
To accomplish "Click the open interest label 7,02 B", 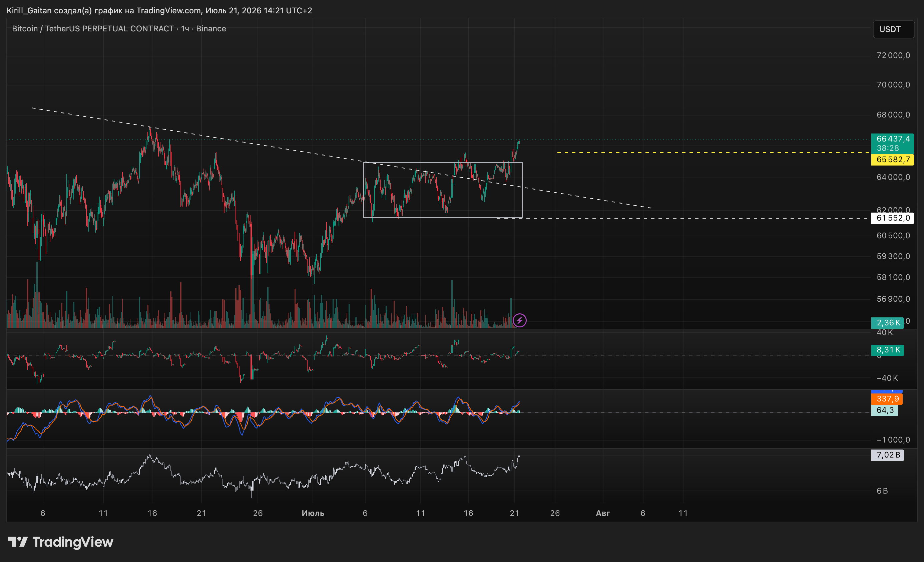I will coord(887,455).
